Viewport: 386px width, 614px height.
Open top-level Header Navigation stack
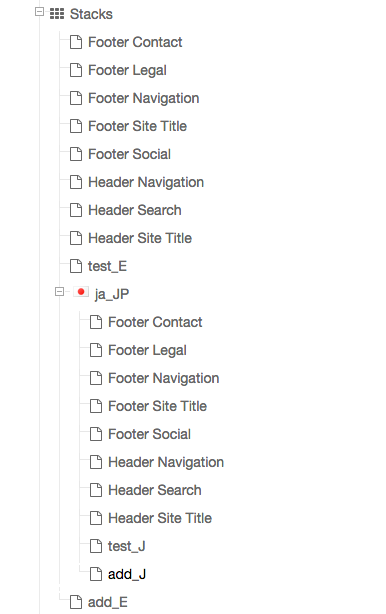click(146, 182)
